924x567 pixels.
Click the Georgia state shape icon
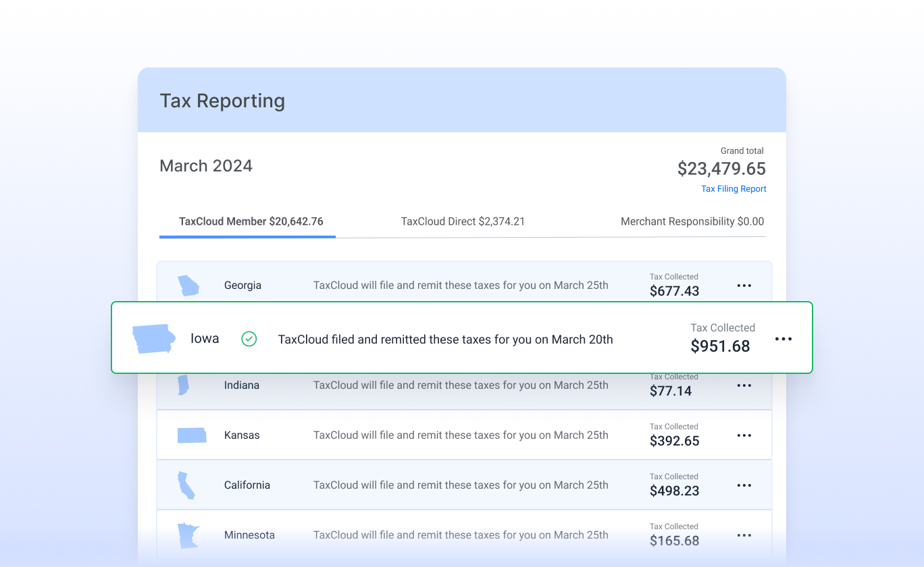tap(188, 286)
